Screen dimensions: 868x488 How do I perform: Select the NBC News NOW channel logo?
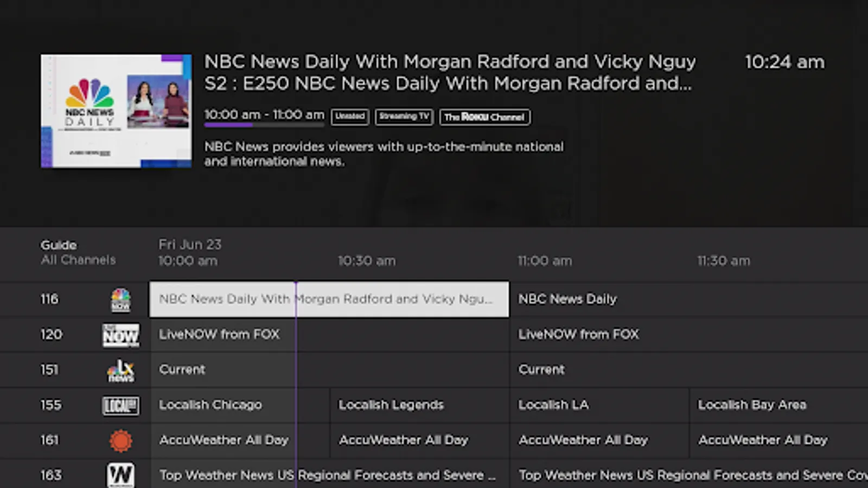click(x=120, y=299)
